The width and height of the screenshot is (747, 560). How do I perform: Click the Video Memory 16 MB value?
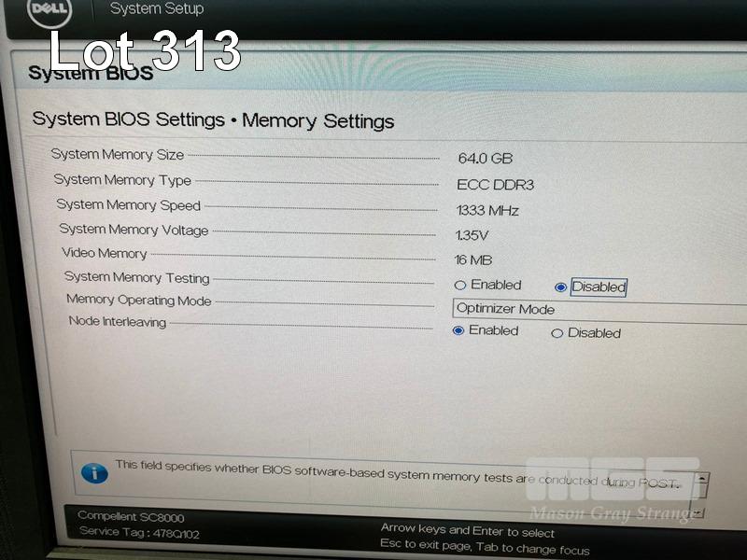click(x=473, y=260)
